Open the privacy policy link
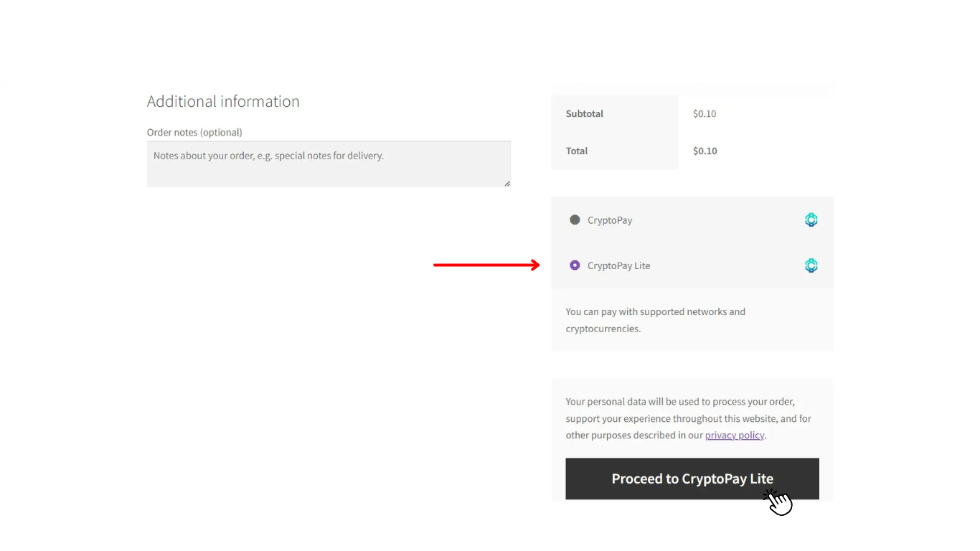This screenshot has width=980, height=551. click(x=735, y=435)
